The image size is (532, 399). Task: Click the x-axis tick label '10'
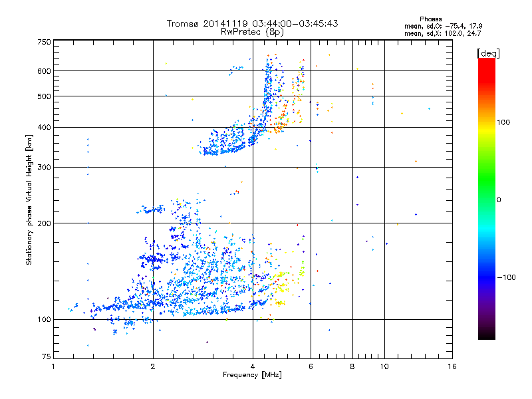coord(384,366)
